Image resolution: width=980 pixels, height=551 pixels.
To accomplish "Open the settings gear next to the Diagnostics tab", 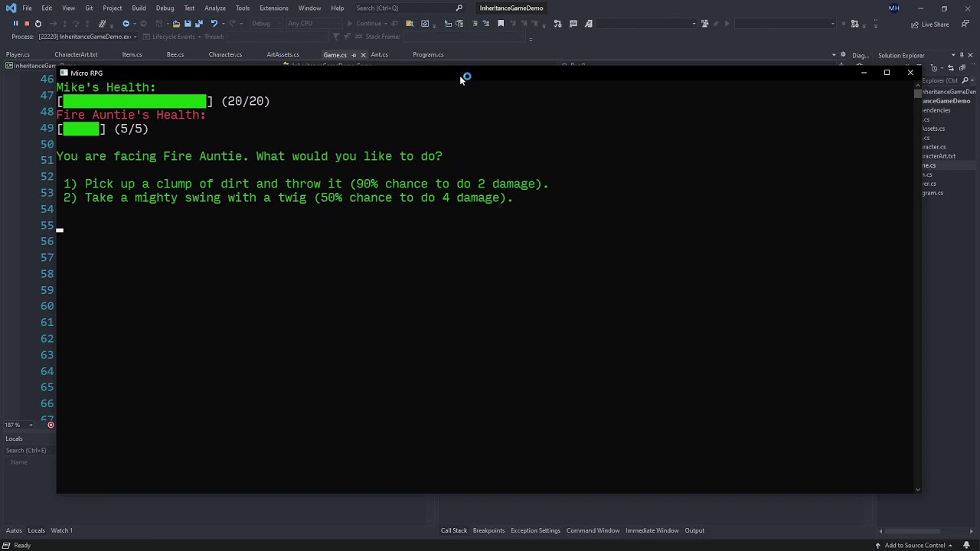I will tap(843, 55).
